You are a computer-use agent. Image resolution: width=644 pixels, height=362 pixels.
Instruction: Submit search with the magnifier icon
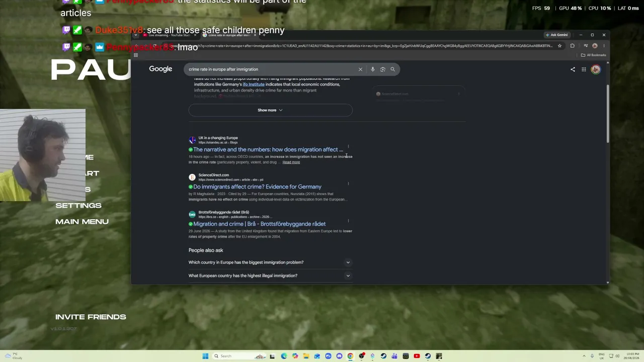tap(393, 69)
